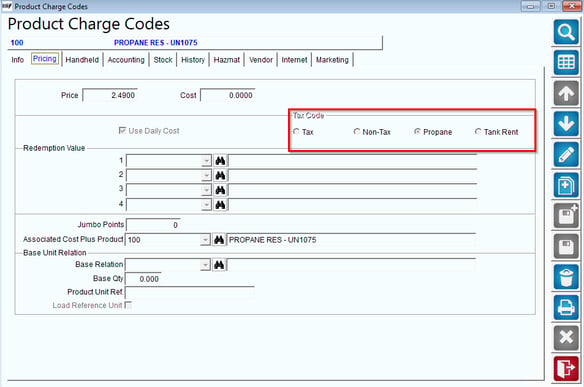Open the Stock tab
Screen dimensions: 584x387
pyautogui.click(x=163, y=60)
